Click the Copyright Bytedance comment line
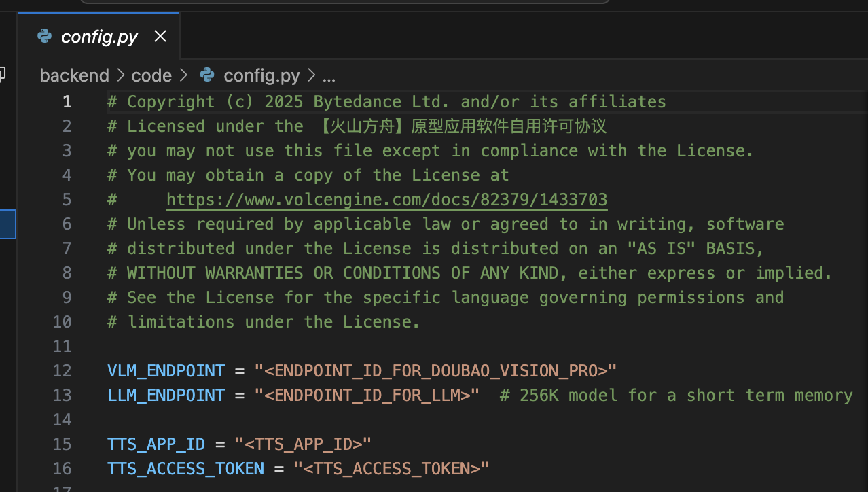The width and height of the screenshot is (868, 492). [x=386, y=102]
